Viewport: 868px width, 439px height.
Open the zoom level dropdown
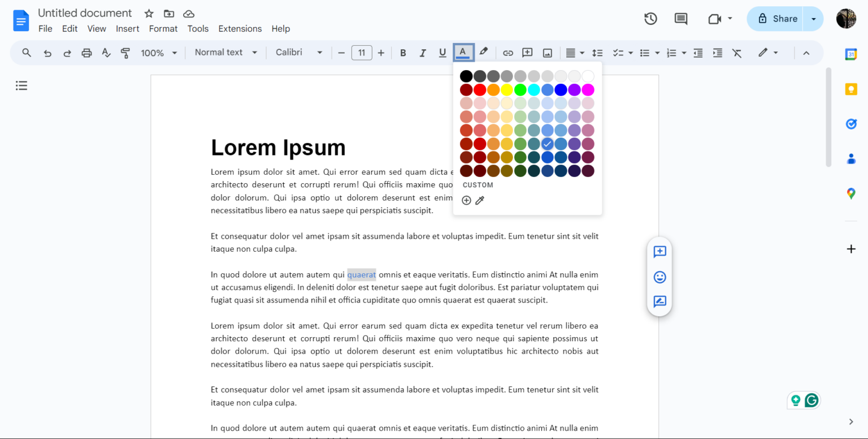click(158, 52)
